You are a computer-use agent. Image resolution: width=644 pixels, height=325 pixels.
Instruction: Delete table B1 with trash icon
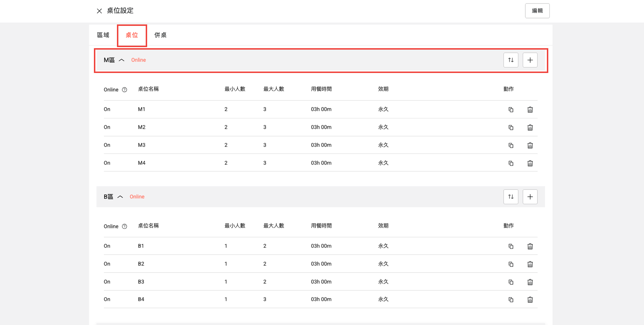[530, 246]
